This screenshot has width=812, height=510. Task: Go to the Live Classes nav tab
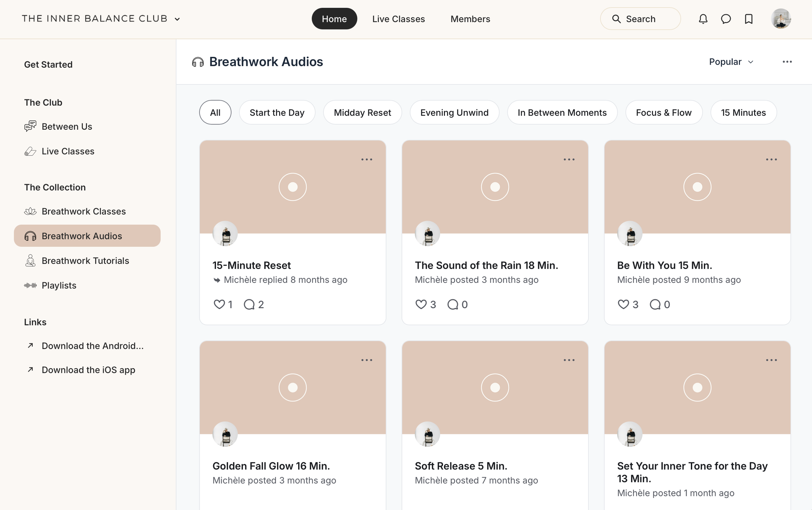(x=398, y=19)
